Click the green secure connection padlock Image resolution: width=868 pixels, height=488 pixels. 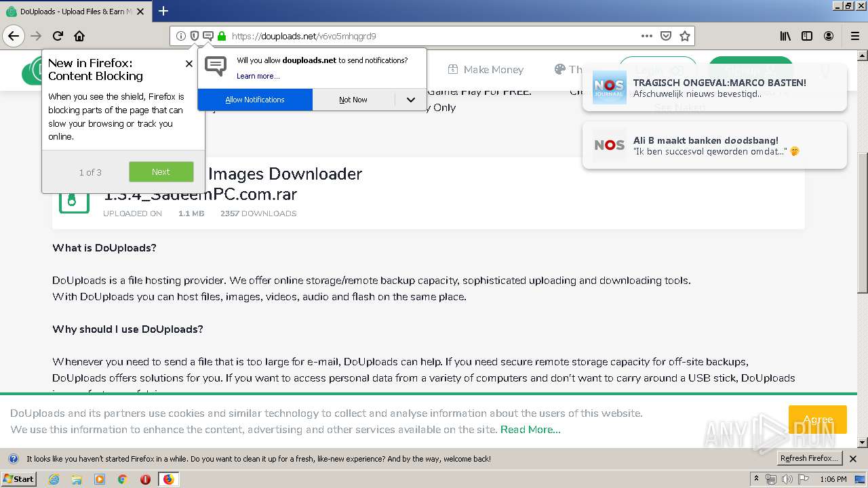point(221,36)
